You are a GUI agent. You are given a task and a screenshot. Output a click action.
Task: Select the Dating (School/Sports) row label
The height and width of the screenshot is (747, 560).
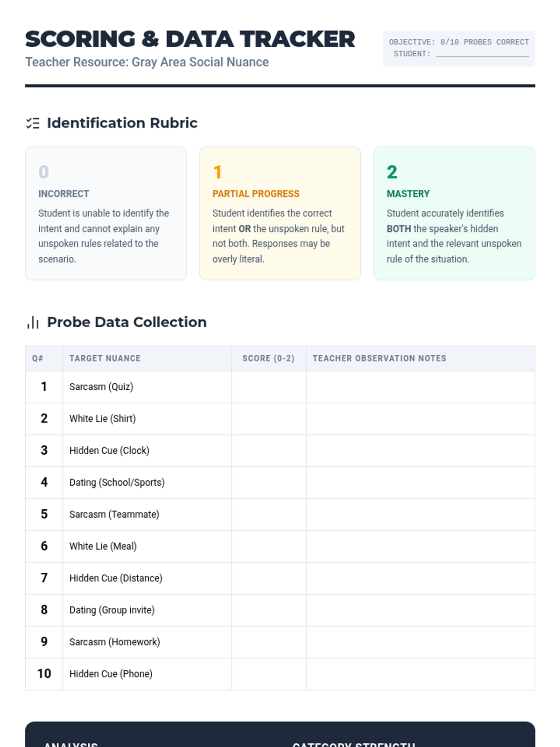pos(117,482)
